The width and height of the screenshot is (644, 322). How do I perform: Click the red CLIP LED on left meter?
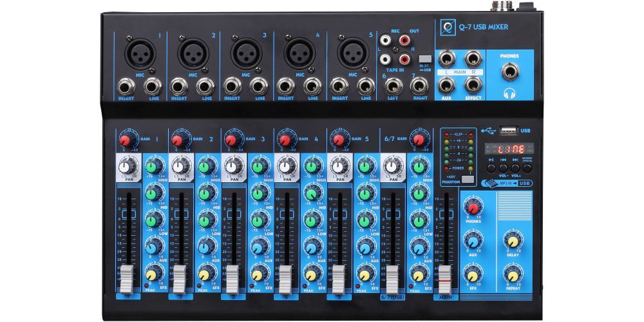[446, 135]
